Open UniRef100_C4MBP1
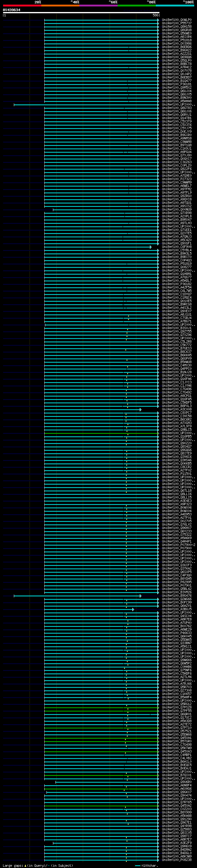This screenshot has height=868, width=197. [176, 755]
